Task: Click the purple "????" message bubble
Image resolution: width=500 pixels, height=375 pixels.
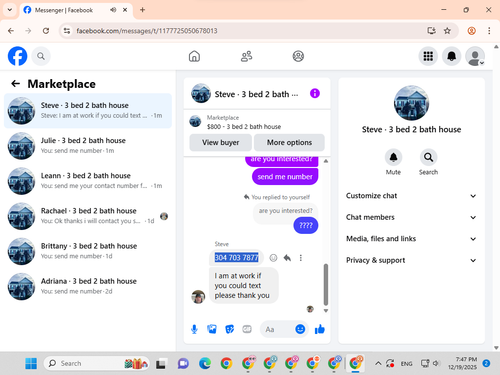Action: pyautogui.click(x=306, y=225)
